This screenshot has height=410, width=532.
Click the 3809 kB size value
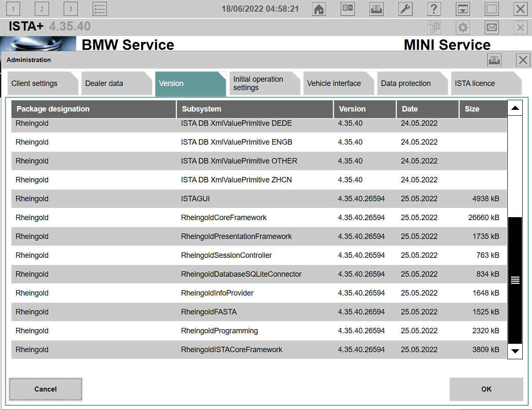click(486, 350)
